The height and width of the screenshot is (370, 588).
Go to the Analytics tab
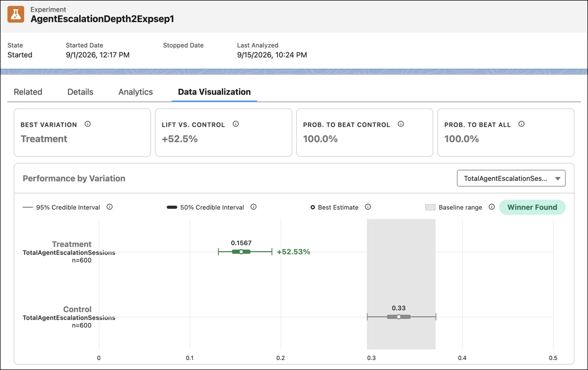pos(136,92)
